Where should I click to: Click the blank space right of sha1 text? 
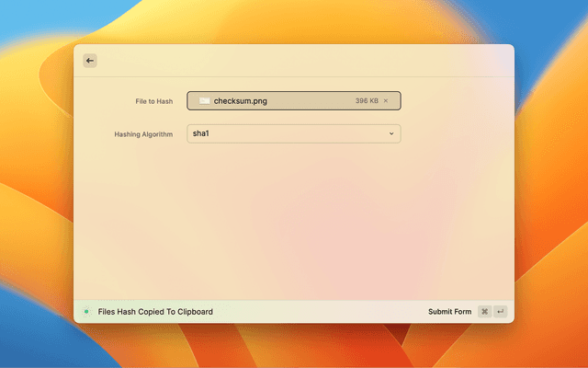(294, 133)
